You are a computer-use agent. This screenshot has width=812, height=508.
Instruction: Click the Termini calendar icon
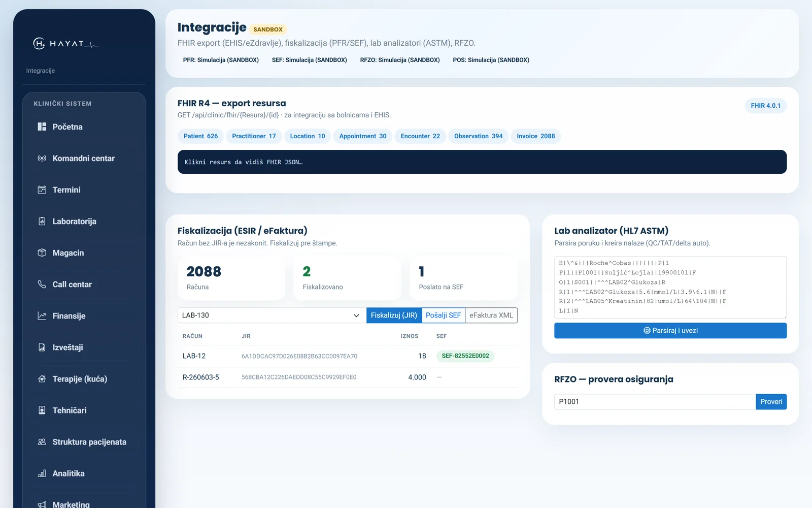tap(42, 189)
